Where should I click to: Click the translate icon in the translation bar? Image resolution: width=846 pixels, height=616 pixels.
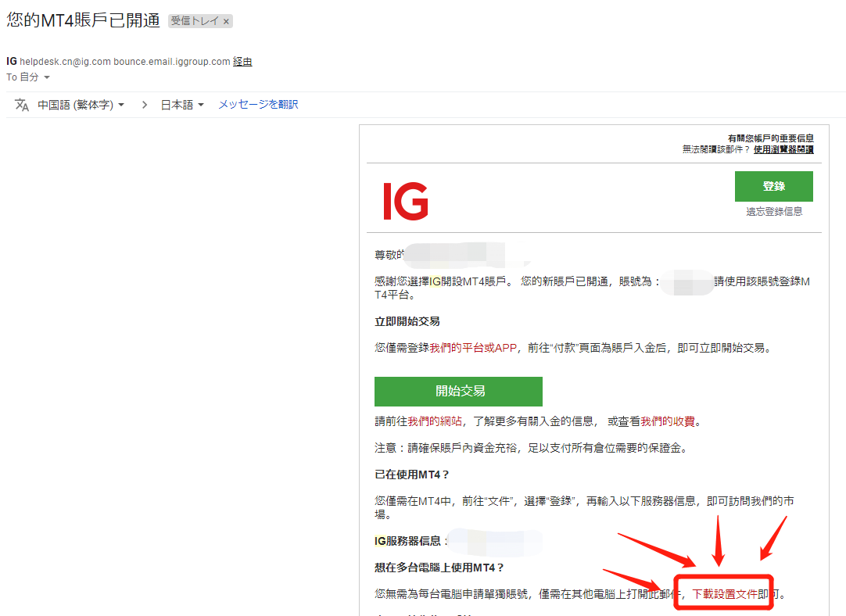pos(22,105)
